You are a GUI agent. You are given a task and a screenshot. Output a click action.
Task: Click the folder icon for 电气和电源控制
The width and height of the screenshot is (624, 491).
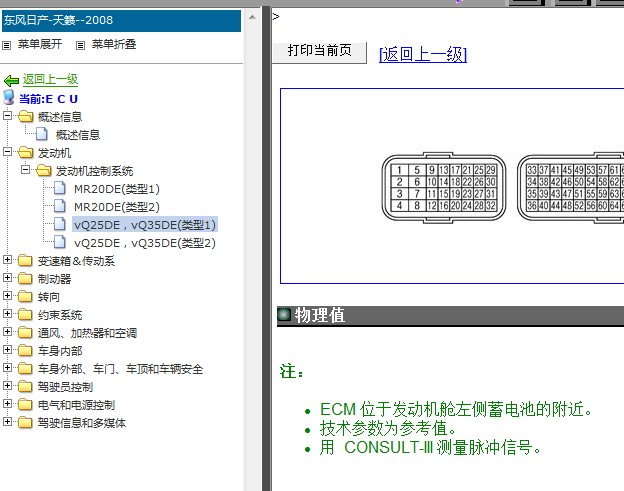click(25, 404)
